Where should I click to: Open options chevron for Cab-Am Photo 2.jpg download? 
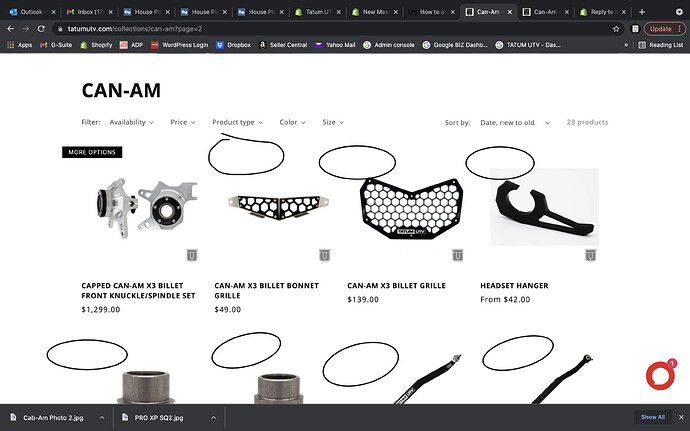tap(102, 417)
